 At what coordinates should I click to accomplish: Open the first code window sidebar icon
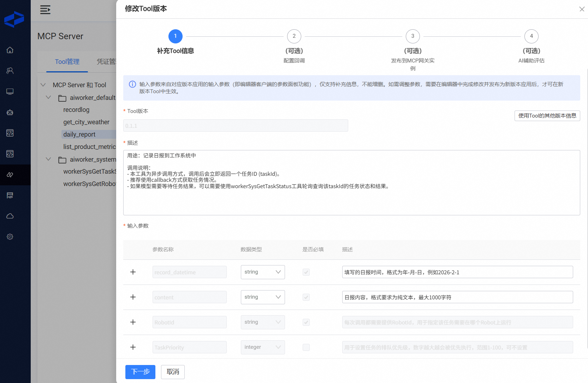pos(10,133)
